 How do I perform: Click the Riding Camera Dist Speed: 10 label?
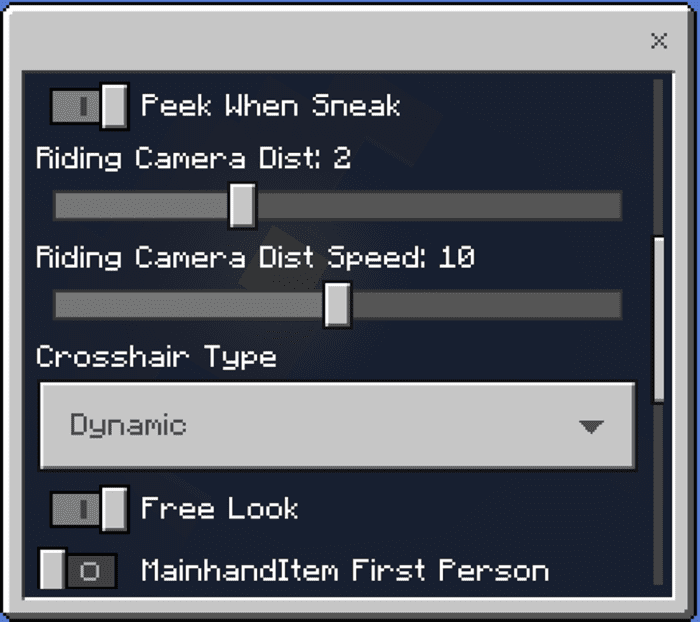tap(255, 258)
